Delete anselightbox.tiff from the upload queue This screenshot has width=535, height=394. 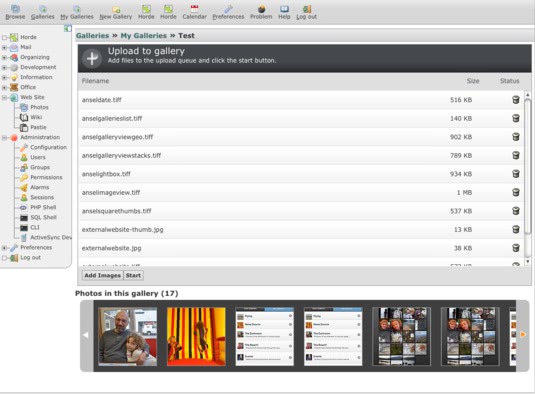pyautogui.click(x=516, y=174)
